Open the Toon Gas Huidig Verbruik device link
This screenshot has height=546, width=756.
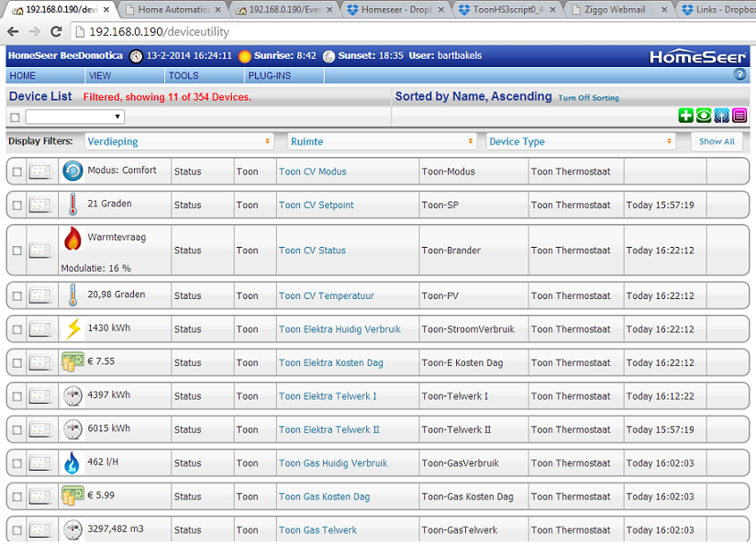(x=333, y=463)
